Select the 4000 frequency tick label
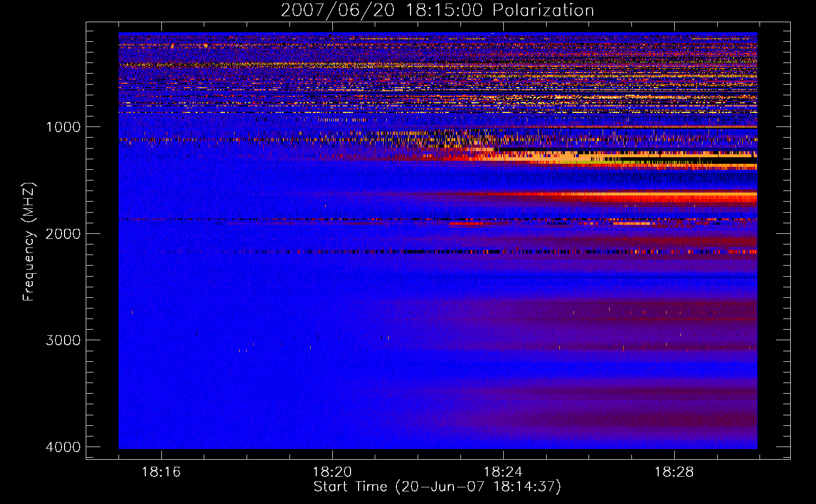 (63, 447)
